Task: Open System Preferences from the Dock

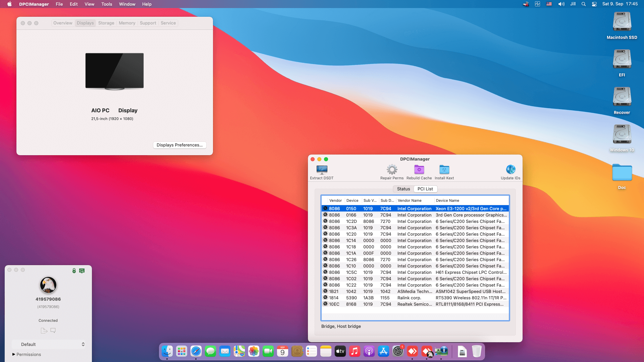Action: tap(398, 351)
